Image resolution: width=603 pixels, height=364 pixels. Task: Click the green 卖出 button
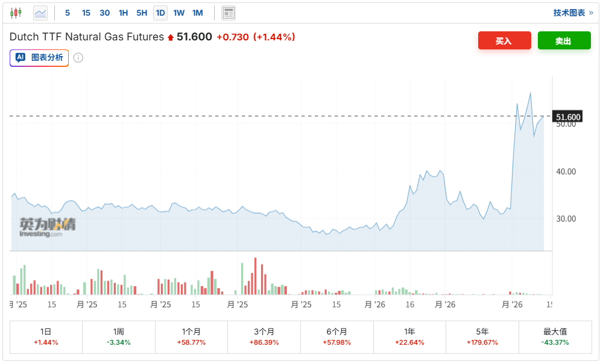coord(564,40)
